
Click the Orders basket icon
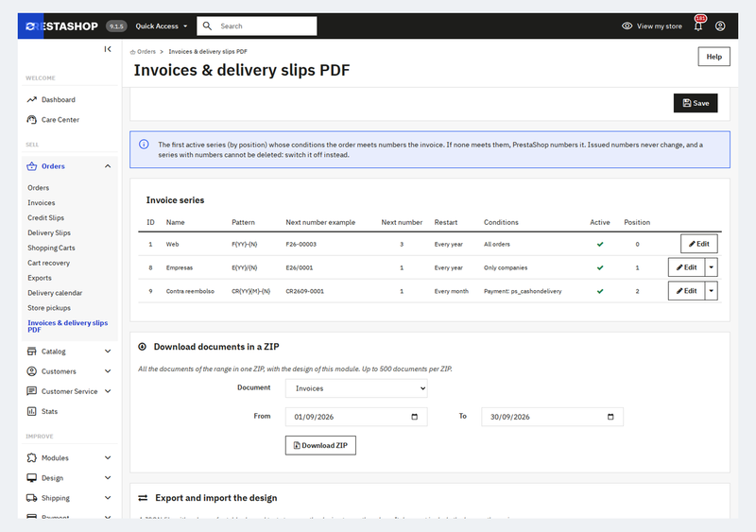[x=32, y=166]
